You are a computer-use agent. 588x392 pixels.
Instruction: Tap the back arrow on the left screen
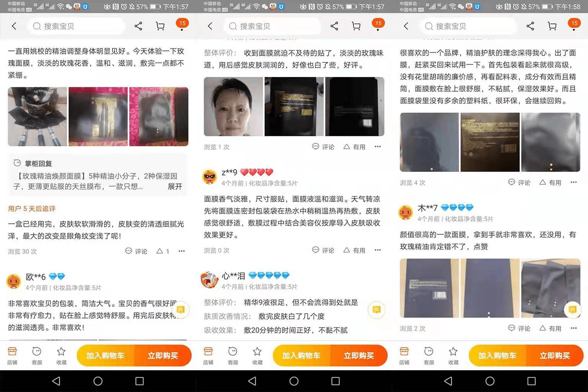coord(14,26)
